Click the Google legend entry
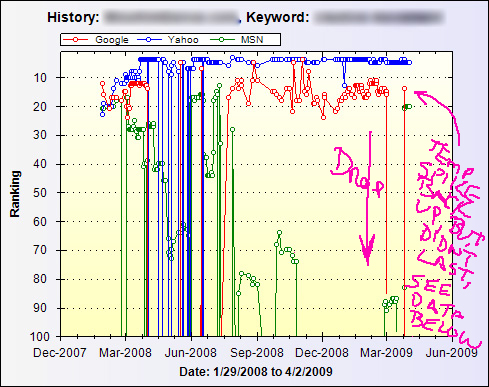Image resolution: width=489 pixels, height=387 pixels. coord(96,40)
